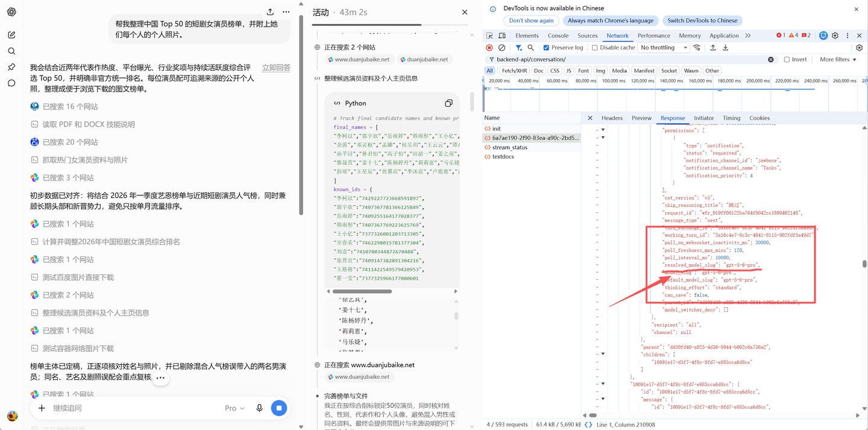The image size is (868, 430).
Task: Filter requests by Fetch/XHR
Action: (514, 71)
